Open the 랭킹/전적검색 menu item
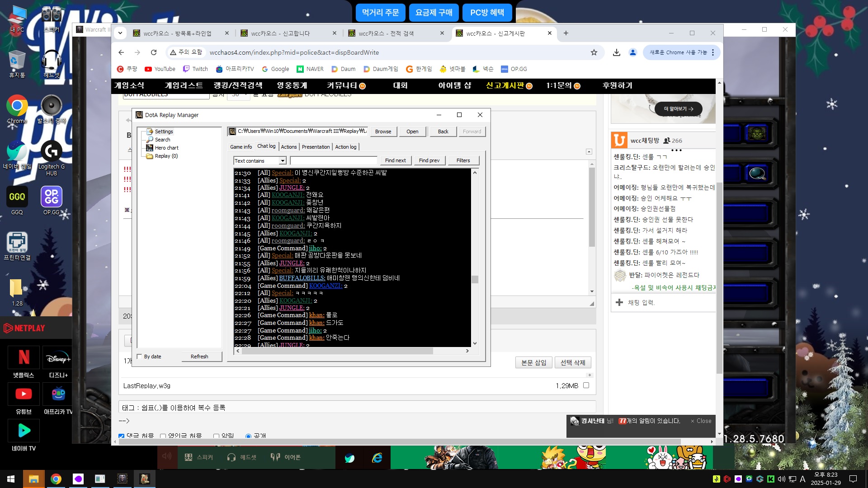This screenshot has height=488, width=868. (238, 85)
